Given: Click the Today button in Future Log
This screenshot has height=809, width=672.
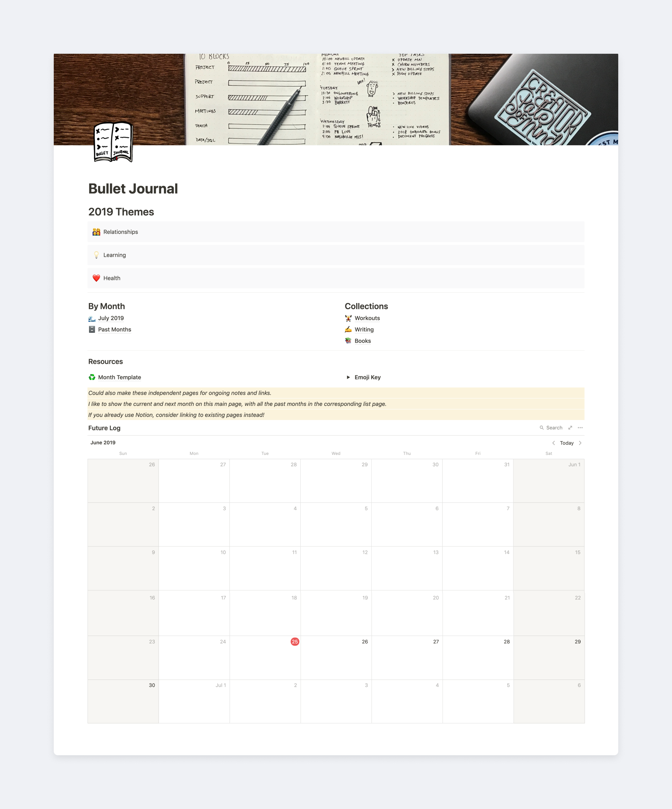Looking at the screenshot, I should coord(566,443).
